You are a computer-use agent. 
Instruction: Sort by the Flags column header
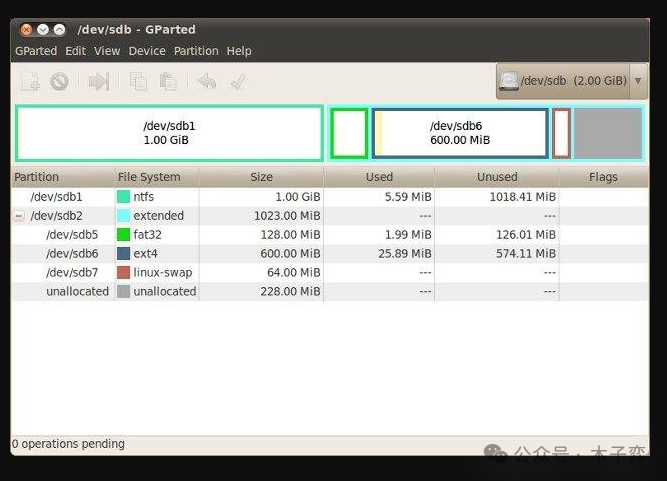tap(604, 177)
